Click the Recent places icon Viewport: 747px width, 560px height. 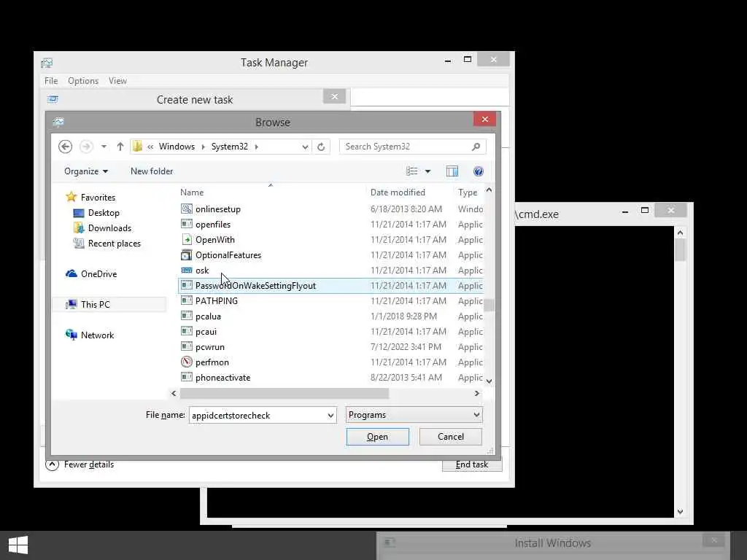(x=79, y=243)
